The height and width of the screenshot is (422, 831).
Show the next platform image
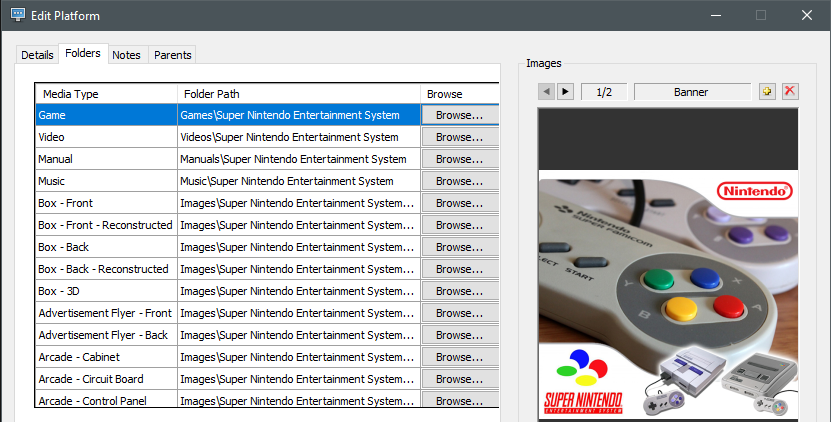(x=565, y=92)
